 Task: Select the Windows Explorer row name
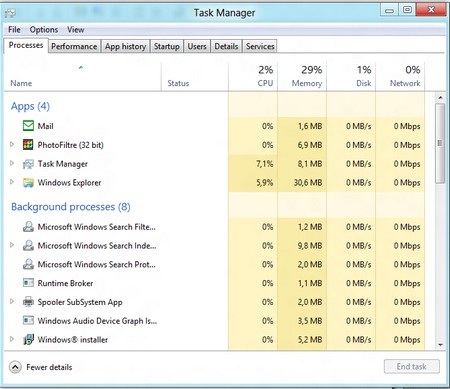tap(69, 183)
